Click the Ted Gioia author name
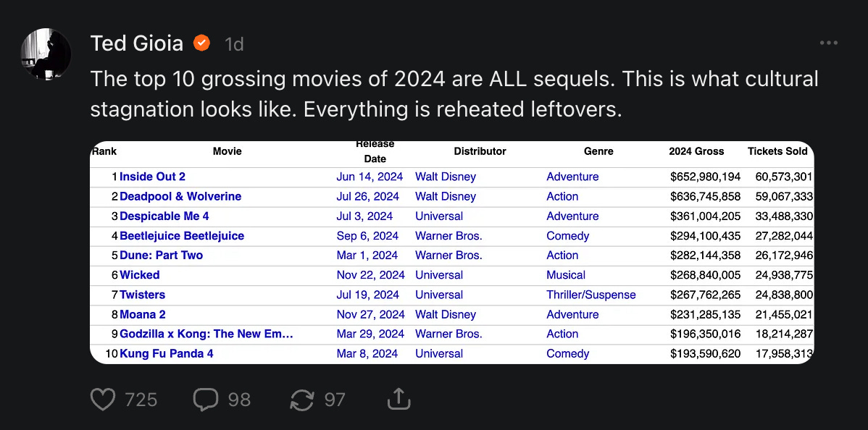This screenshot has height=430, width=868. click(137, 43)
